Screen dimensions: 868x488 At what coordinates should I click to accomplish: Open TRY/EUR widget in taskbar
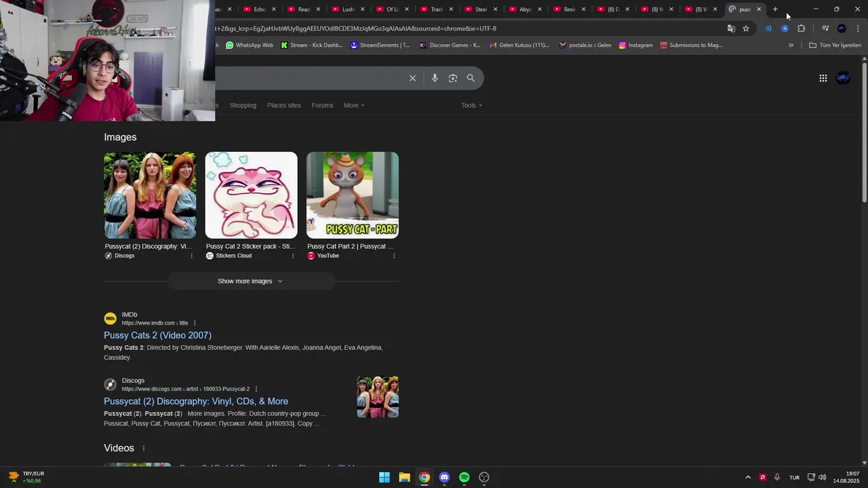tap(26, 477)
